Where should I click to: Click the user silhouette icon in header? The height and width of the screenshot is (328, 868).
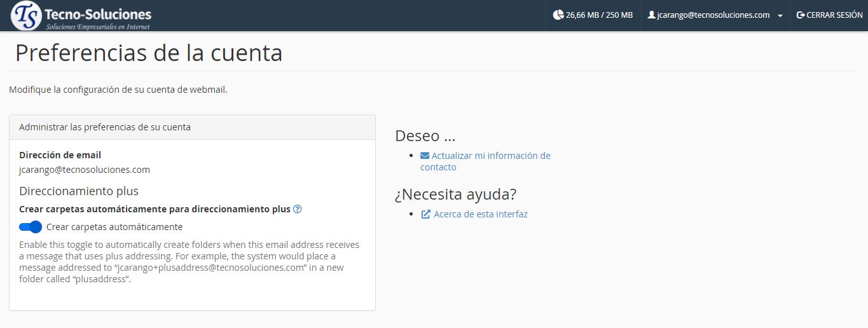click(651, 15)
